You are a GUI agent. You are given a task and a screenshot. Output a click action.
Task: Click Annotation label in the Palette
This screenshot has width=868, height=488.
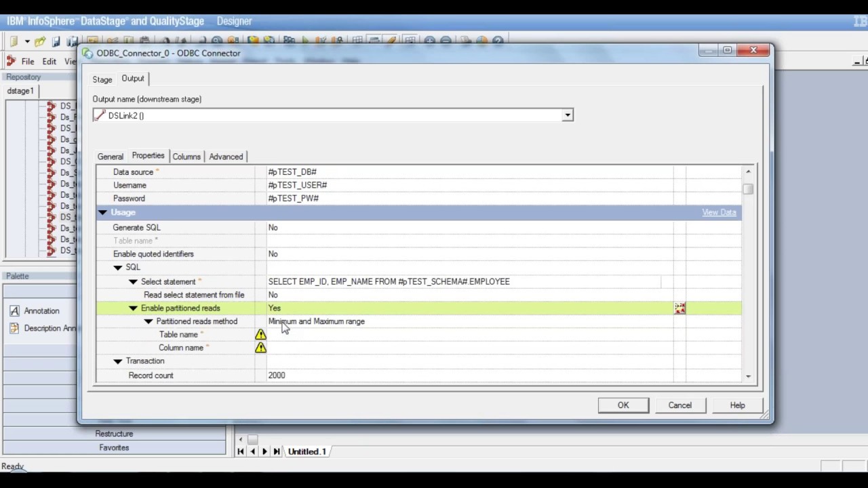[41, 311]
